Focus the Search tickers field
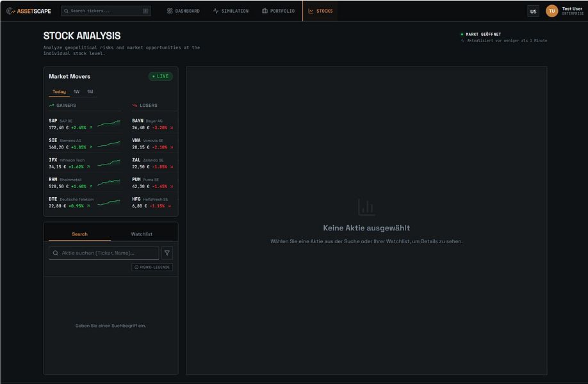The image size is (588, 384). click(x=106, y=11)
